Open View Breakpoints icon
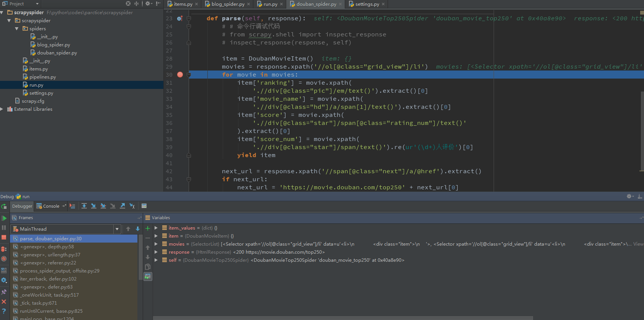644x320 pixels. pyautogui.click(x=4, y=249)
